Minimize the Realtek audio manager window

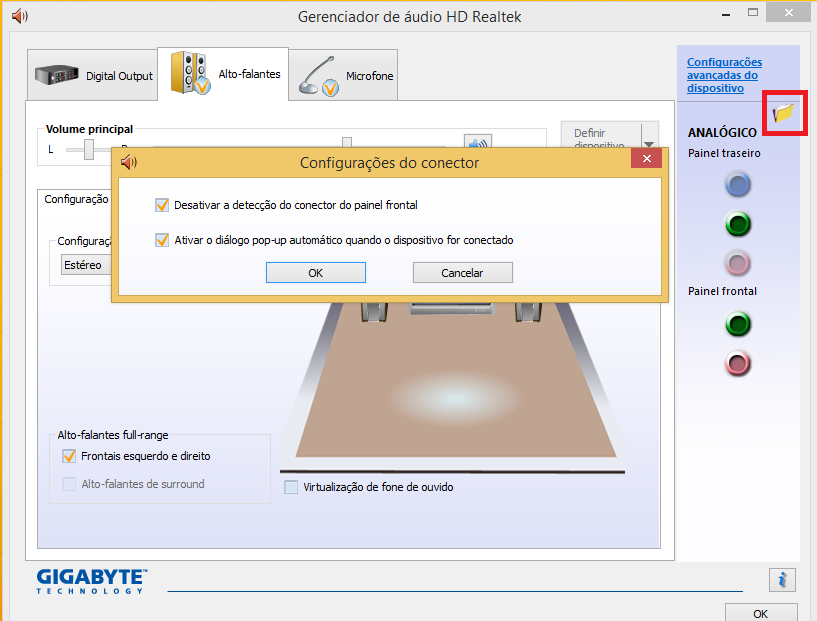pyautogui.click(x=726, y=14)
